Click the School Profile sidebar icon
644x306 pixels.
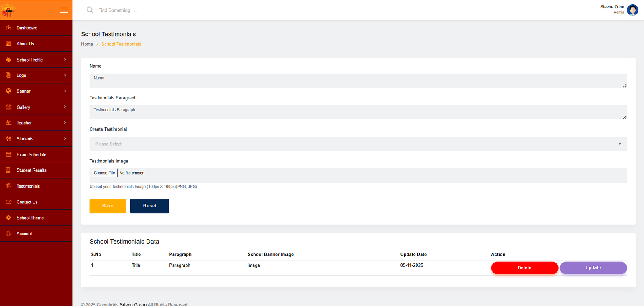point(8,60)
